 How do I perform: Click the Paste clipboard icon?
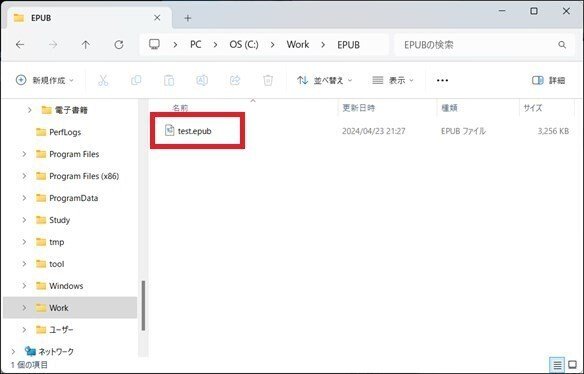[169, 80]
